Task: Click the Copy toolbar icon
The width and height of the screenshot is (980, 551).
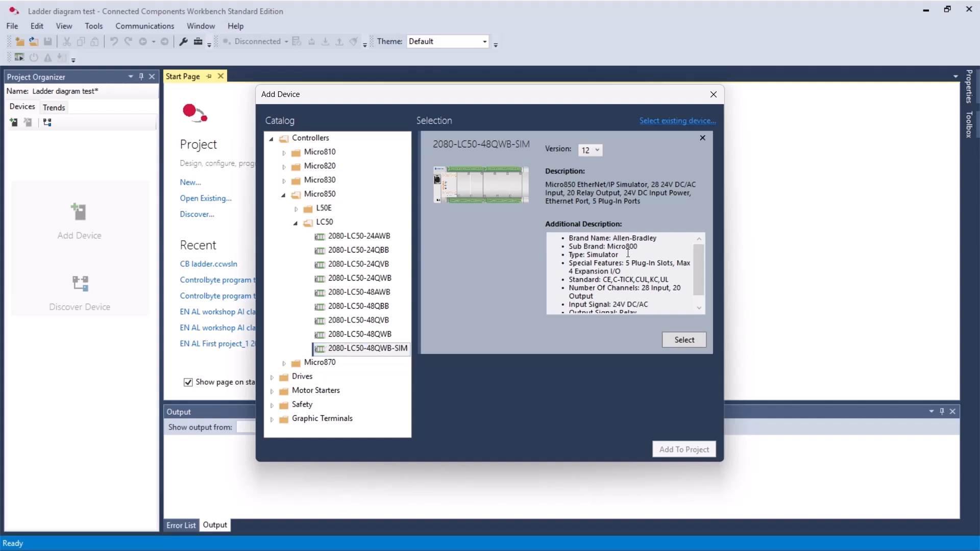Action: pos(81,41)
